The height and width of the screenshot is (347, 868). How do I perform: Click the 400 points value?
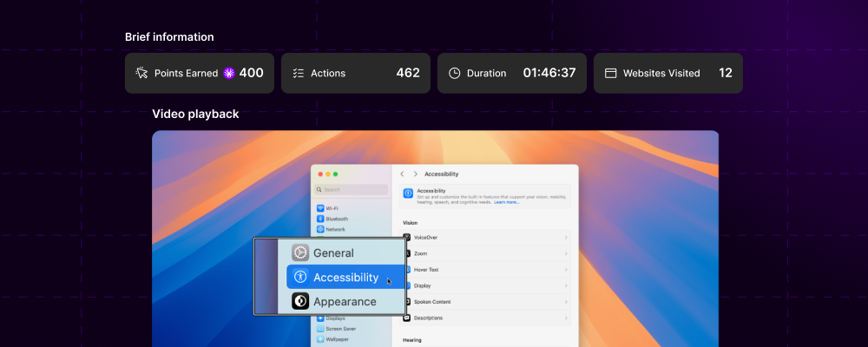[x=252, y=73]
